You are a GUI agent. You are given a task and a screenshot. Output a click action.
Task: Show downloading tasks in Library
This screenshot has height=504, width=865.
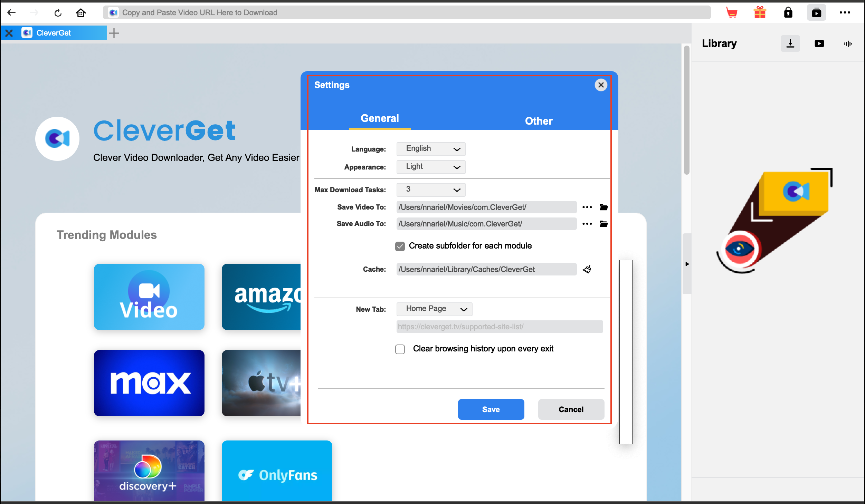pyautogui.click(x=790, y=43)
